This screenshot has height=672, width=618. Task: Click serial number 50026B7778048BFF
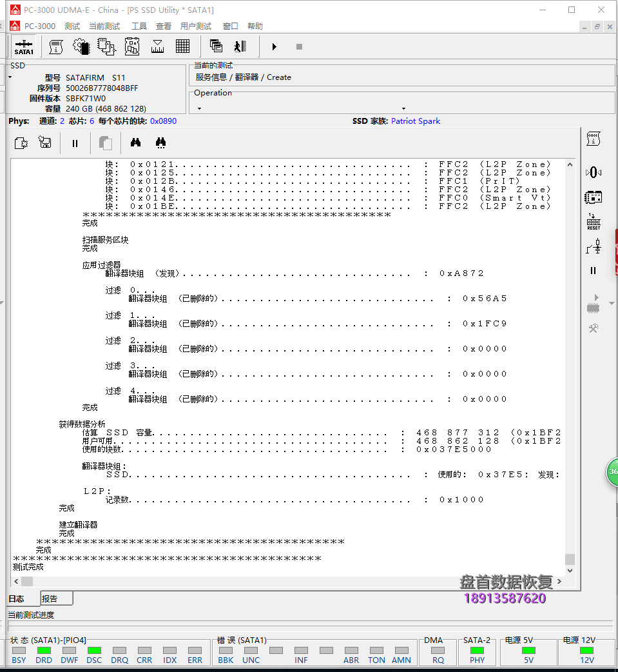pyautogui.click(x=102, y=88)
